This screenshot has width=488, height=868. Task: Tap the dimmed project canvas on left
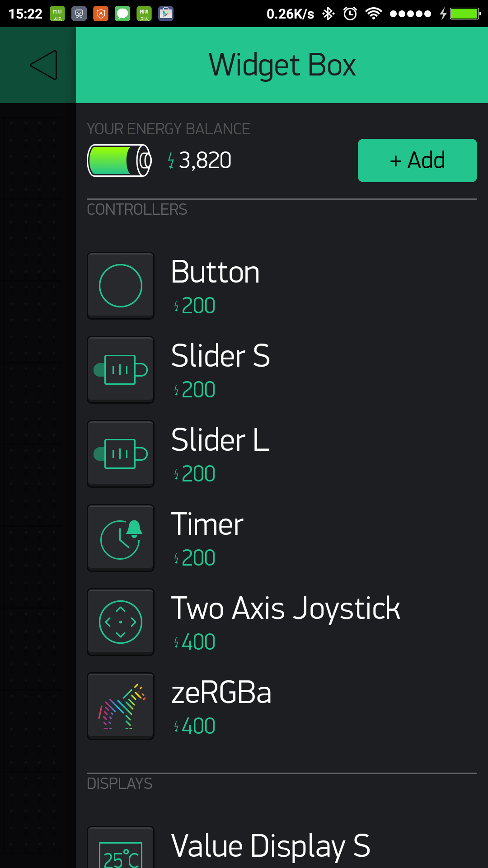(x=36, y=452)
